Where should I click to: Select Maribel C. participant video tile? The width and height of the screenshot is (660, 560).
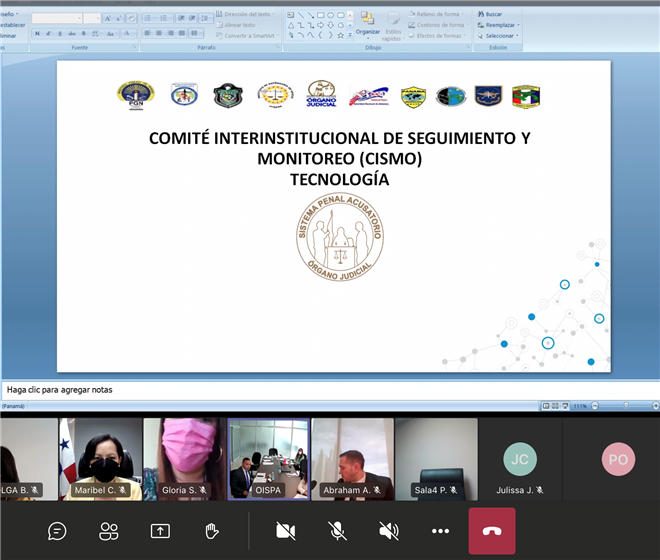click(101, 459)
